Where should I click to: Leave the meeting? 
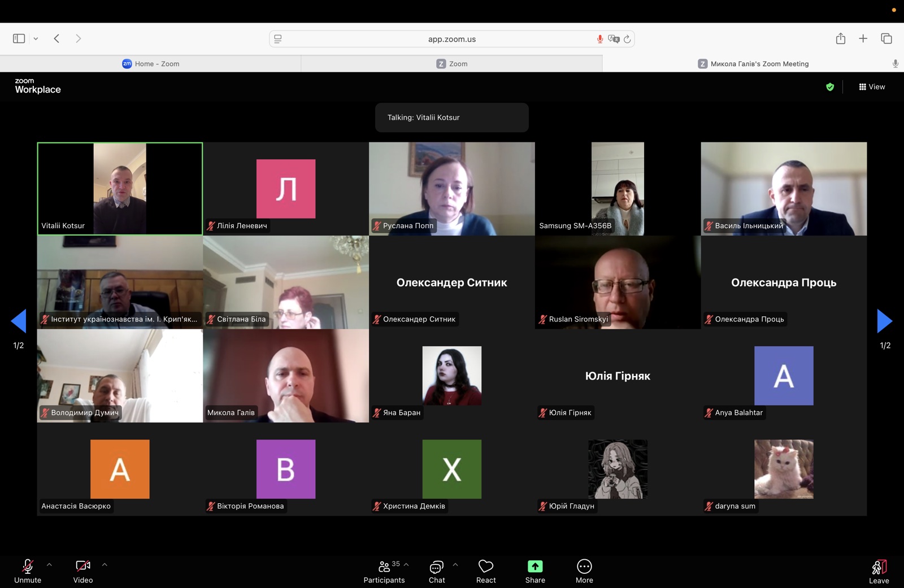click(x=879, y=570)
